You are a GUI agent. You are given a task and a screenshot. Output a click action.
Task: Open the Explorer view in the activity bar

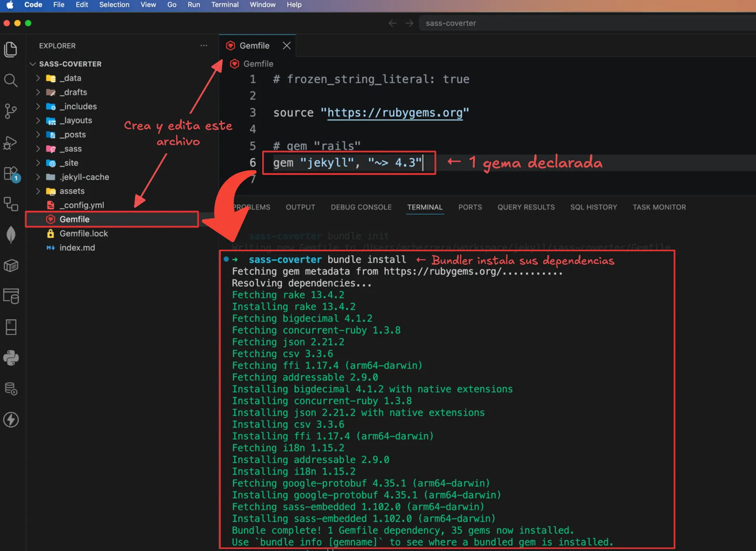[11, 49]
